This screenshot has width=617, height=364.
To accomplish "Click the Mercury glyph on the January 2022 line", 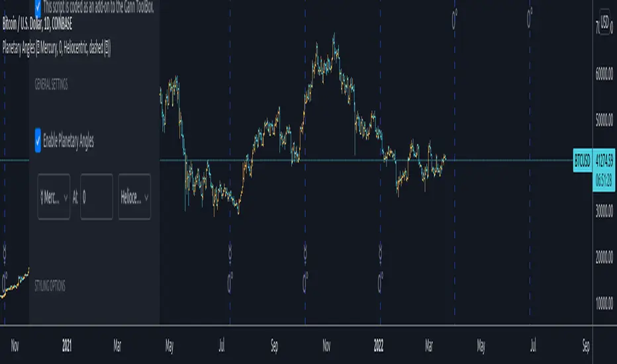I will click(381, 251).
